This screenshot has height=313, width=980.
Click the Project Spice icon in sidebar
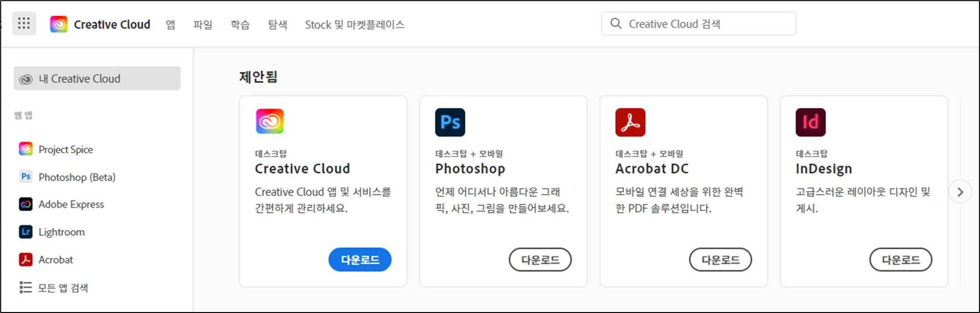pyautogui.click(x=26, y=149)
